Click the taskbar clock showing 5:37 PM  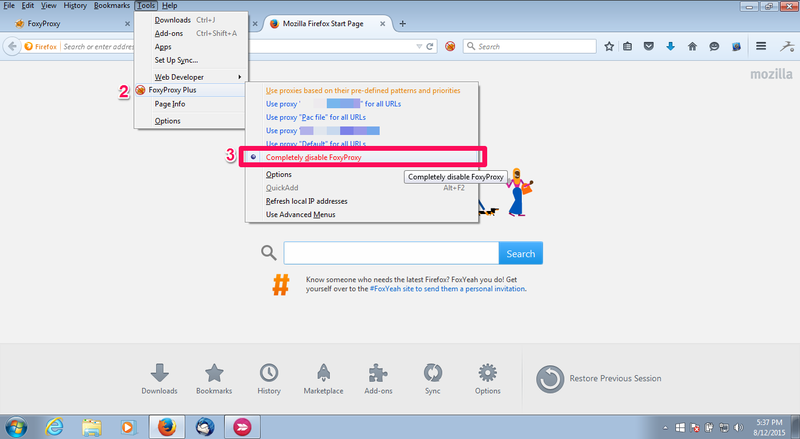tap(769, 427)
